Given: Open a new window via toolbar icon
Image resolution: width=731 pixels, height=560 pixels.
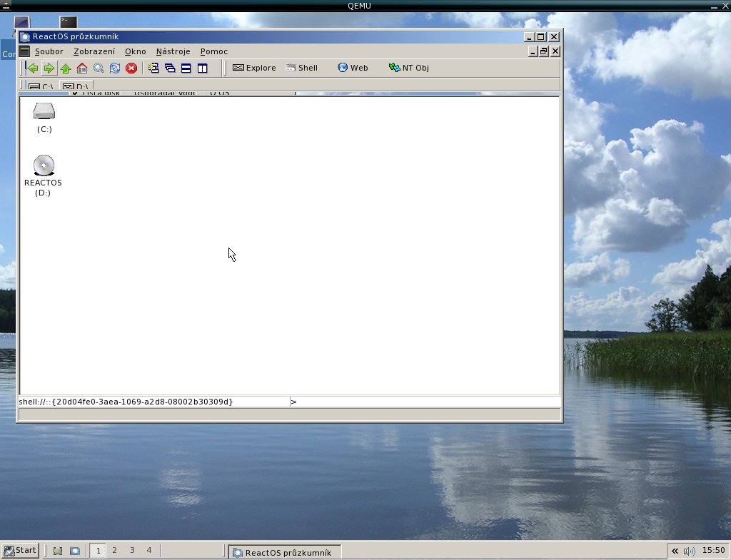Looking at the screenshot, I should point(153,68).
